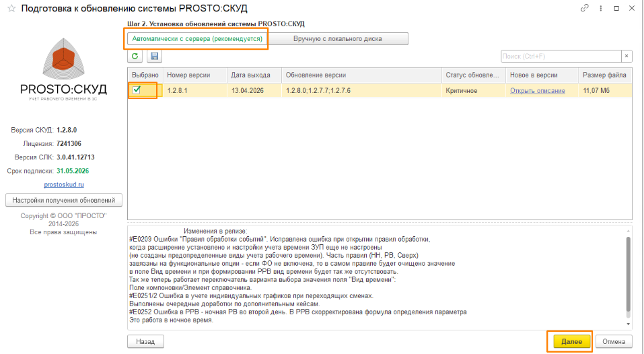This screenshot has height=354, width=644.
Task: Click the subscription date '31.05.2026'
Action: [73, 171]
